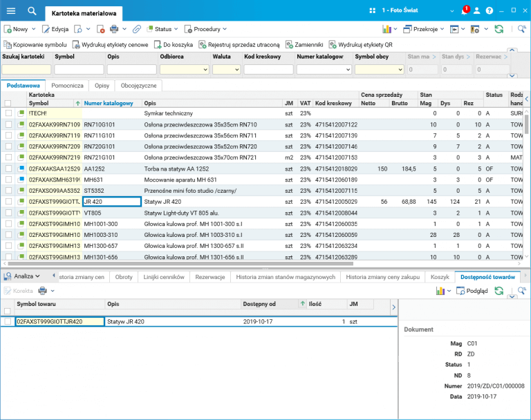Open the Rezerwacje bottom tab
Screen dimensions: 531x420
210,276
